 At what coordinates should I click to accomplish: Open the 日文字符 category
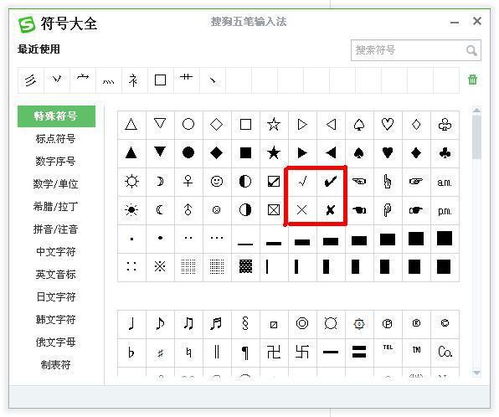point(56,297)
